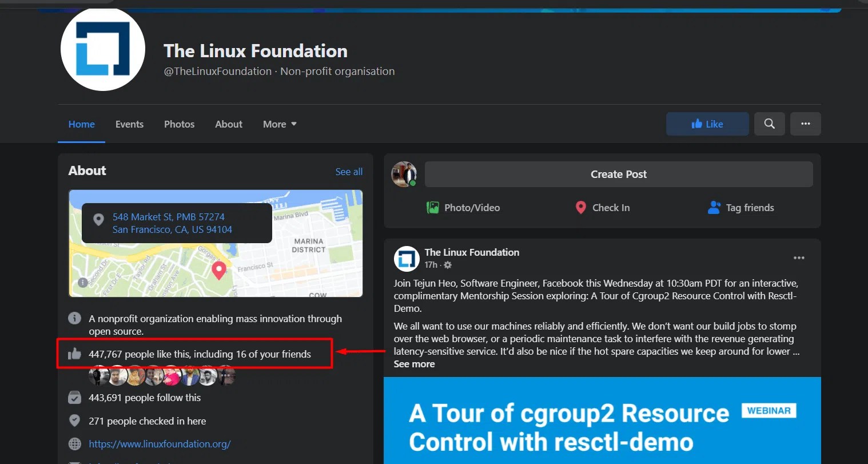Open the post options ellipsis menu
This screenshot has height=464, width=868.
pyautogui.click(x=799, y=257)
